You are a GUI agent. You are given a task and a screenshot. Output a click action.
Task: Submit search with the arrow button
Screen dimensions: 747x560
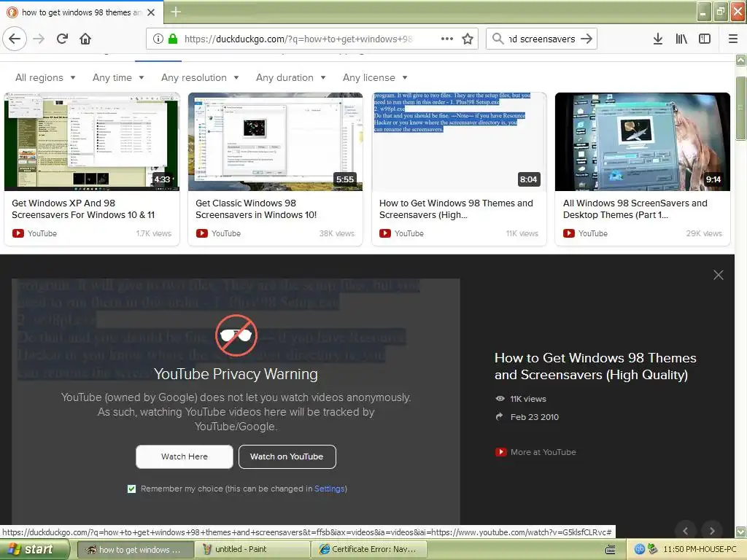(x=587, y=39)
